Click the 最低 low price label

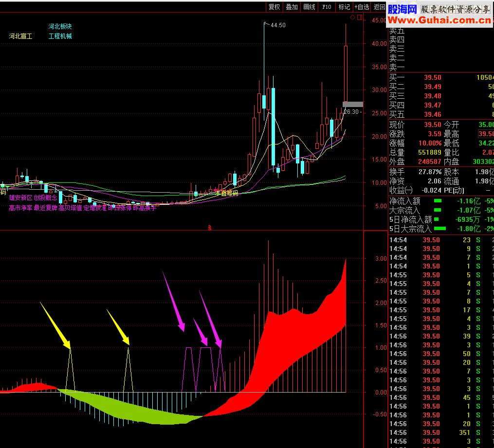pos(451,143)
